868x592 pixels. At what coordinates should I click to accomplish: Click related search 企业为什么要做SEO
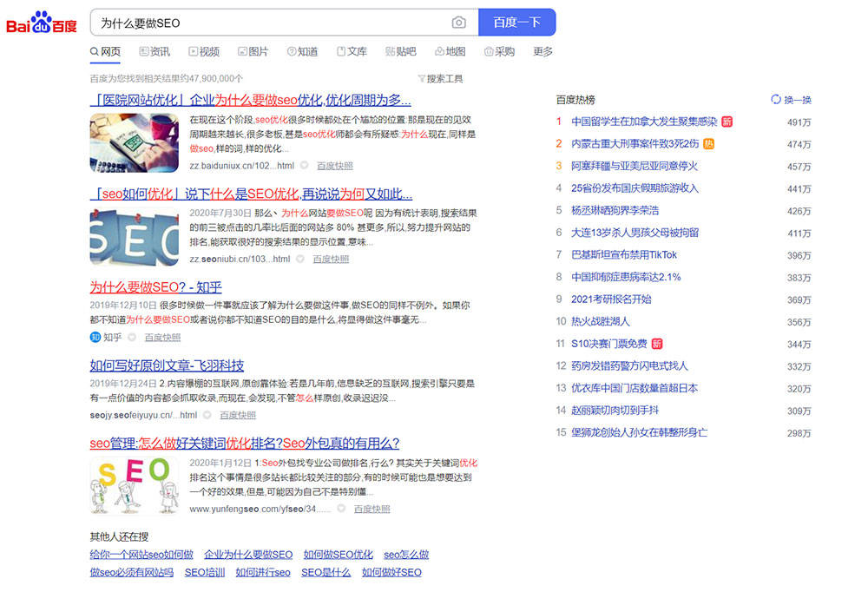coord(248,555)
